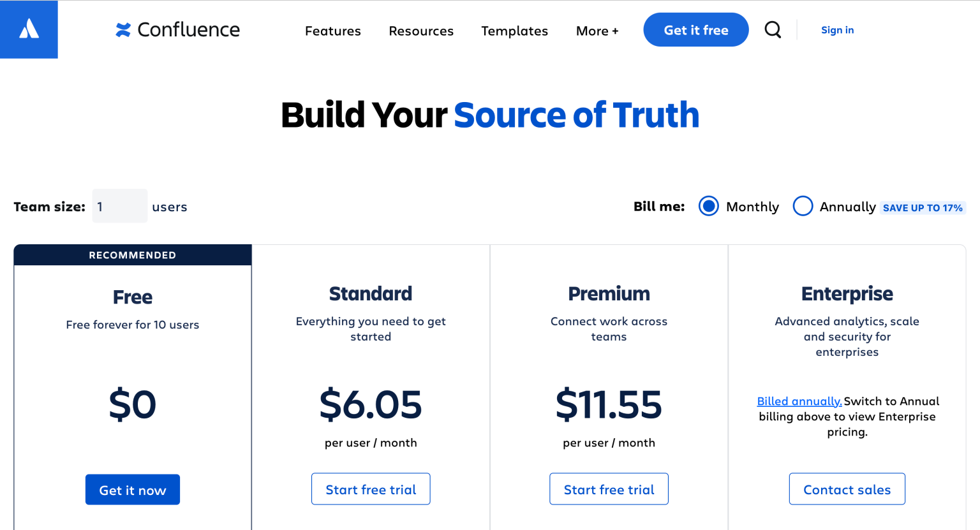The image size is (980, 530).
Task: Click the Team size input field
Action: (x=119, y=206)
